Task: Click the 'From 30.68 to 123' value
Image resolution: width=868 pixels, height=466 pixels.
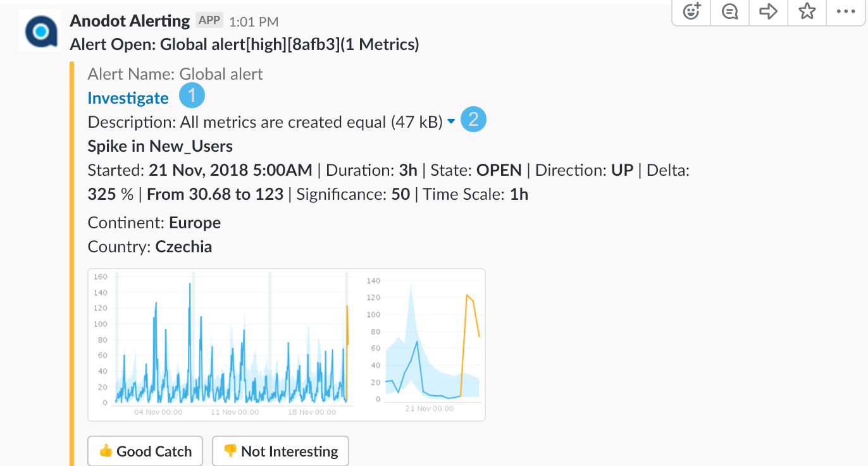Action: 215,194
